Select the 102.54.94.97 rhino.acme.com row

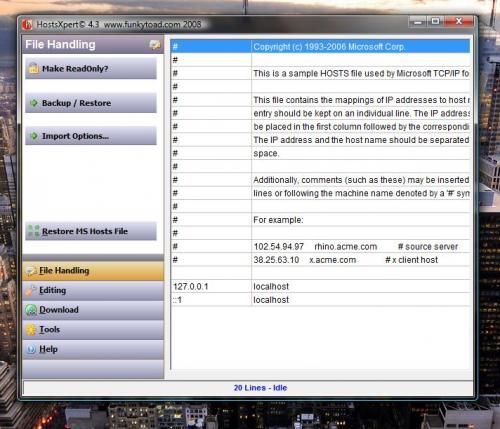click(320, 247)
